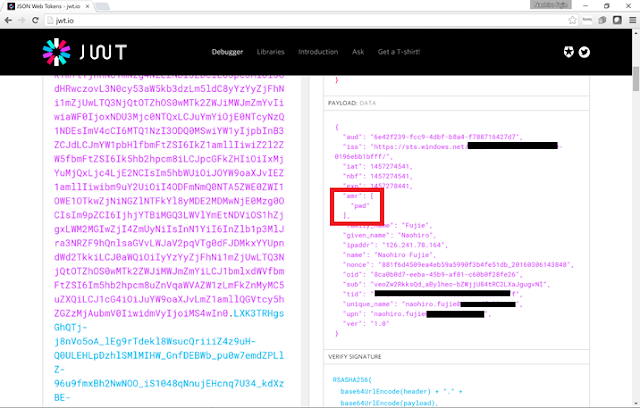Open the Auth0 shield badge icon
The height and width of the screenshot is (408, 640).
pos(569,52)
